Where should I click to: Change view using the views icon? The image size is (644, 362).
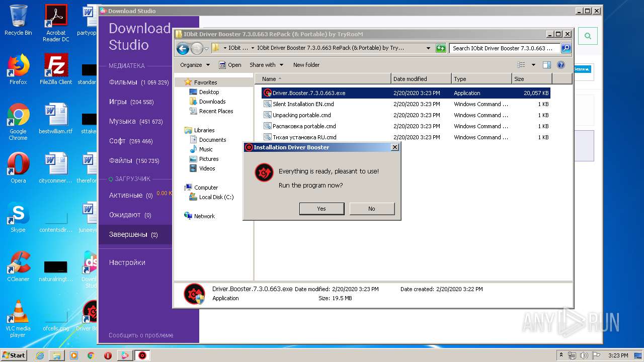click(x=521, y=65)
